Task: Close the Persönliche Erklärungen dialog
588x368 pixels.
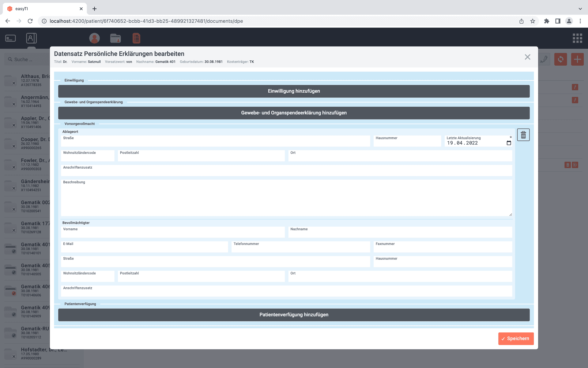Action: [x=527, y=57]
